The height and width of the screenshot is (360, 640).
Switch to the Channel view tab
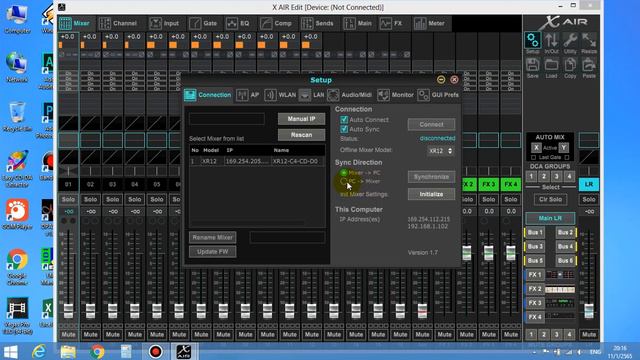118,23
